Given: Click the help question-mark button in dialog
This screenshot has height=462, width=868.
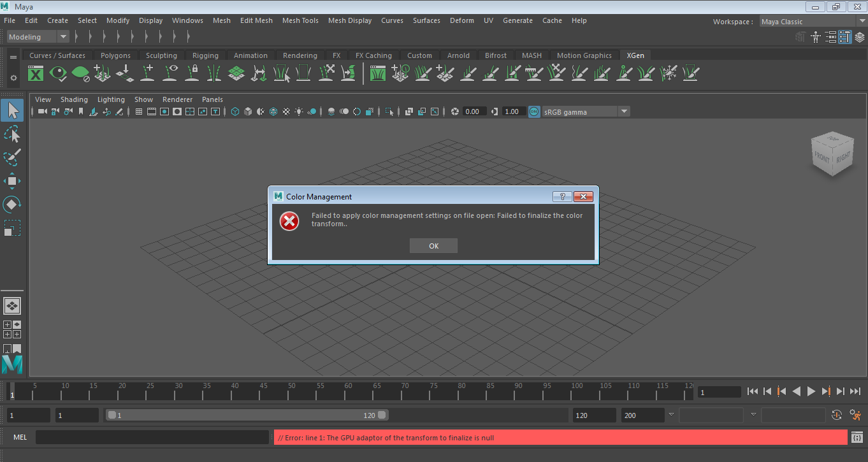Looking at the screenshot, I should tap(562, 196).
